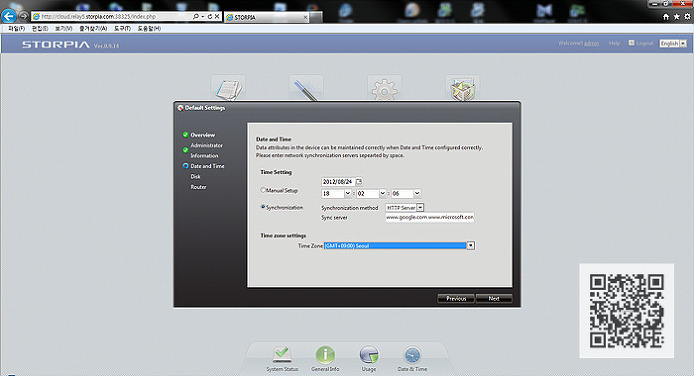Open a new blank browser tab
This screenshot has width=694, height=376.
coord(316,17)
